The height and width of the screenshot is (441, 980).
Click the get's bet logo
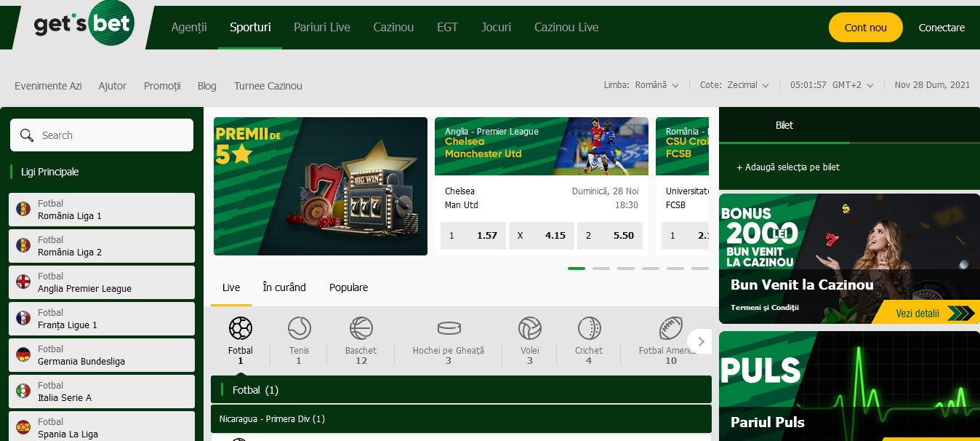click(83, 24)
